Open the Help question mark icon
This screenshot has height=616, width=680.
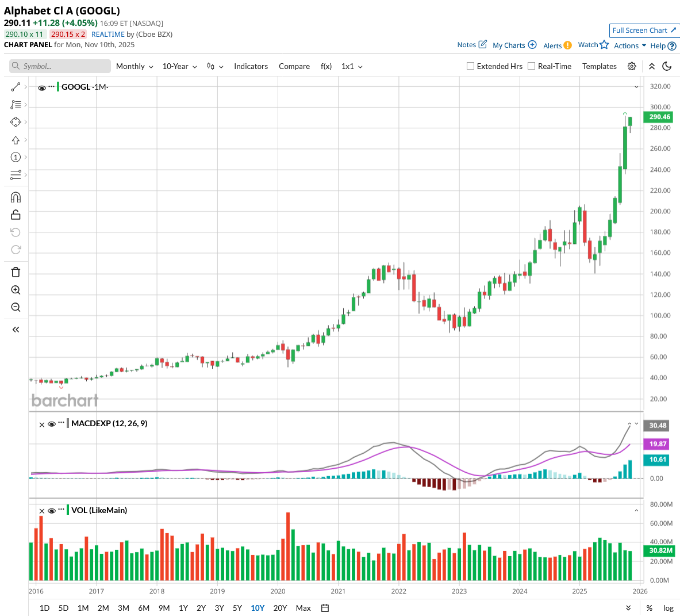tap(672, 46)
